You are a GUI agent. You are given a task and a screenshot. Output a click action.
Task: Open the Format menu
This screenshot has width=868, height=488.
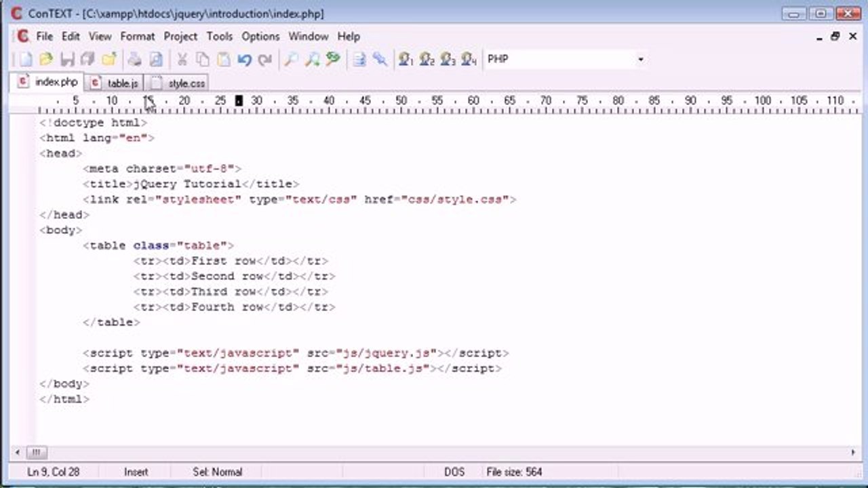(x=138, y=37)
